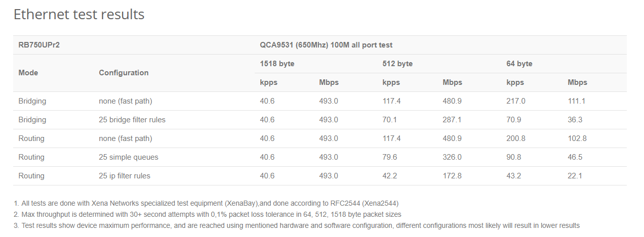Click the 111.1 Mbps value
The width and height of the screenshot is (644, 237).
click(x=577, y=101)
